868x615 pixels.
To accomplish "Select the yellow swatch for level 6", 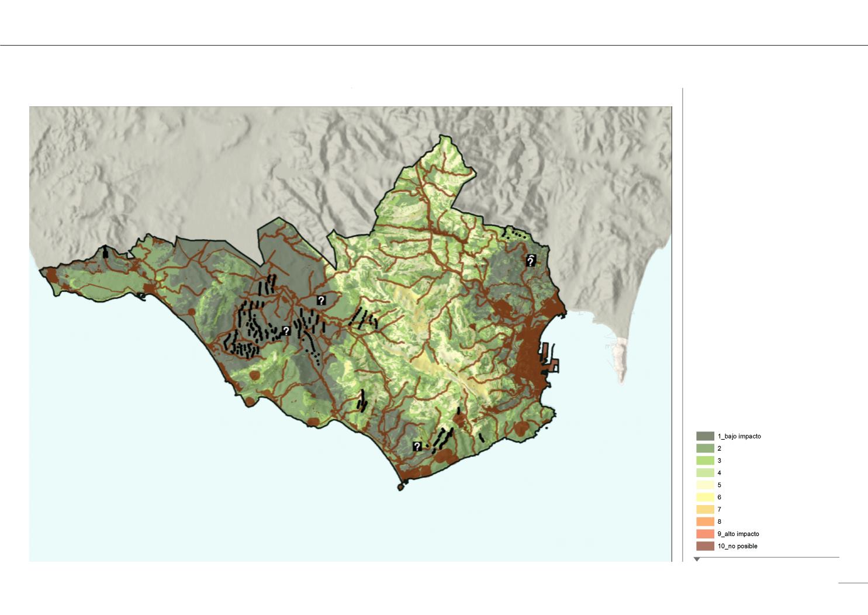I will 705,497.
